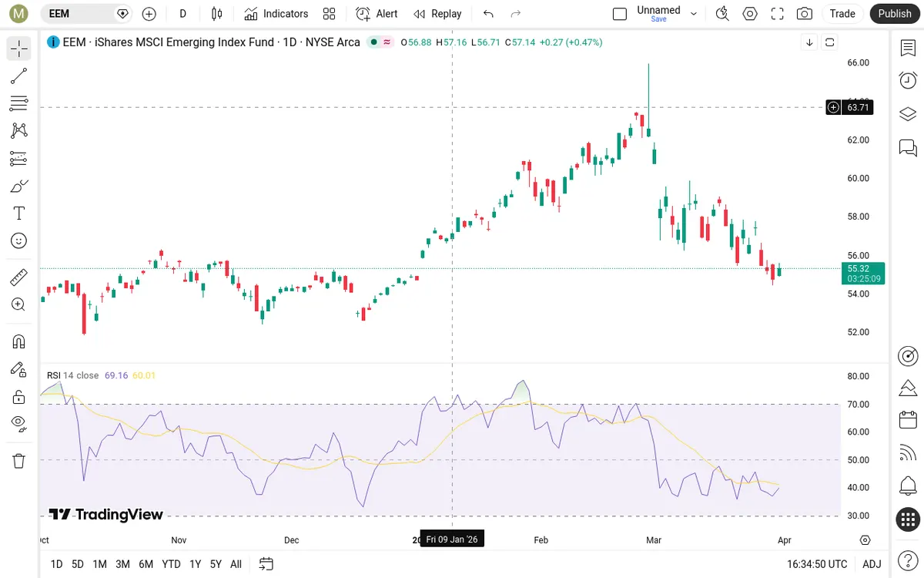This screenshot has width=924, height=578.
Task: Open emoji and icons tool
Action: pyautogui.click(x=19, y=240)
